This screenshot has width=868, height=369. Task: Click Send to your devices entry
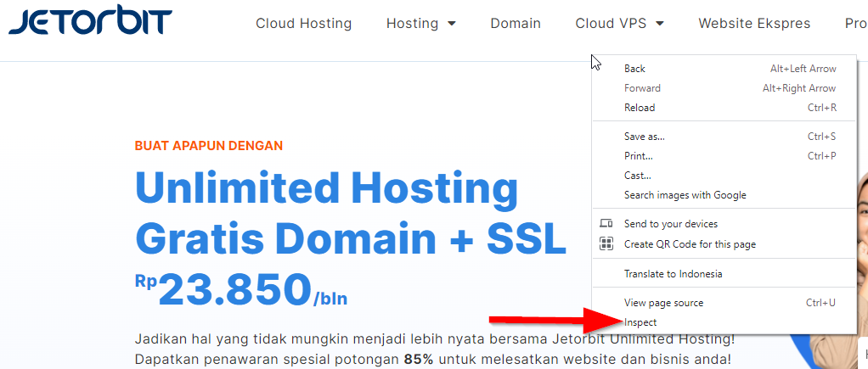click(x=724, y=224)
